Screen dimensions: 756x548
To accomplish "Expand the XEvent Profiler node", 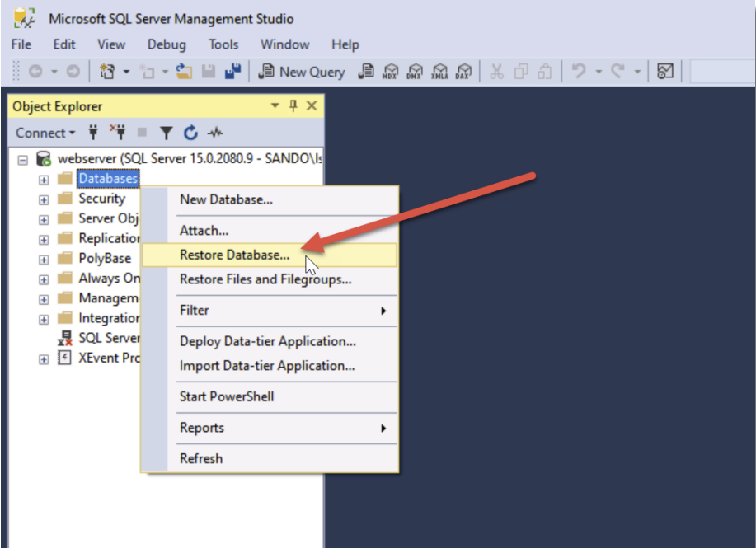I will [x=44, y=359].
